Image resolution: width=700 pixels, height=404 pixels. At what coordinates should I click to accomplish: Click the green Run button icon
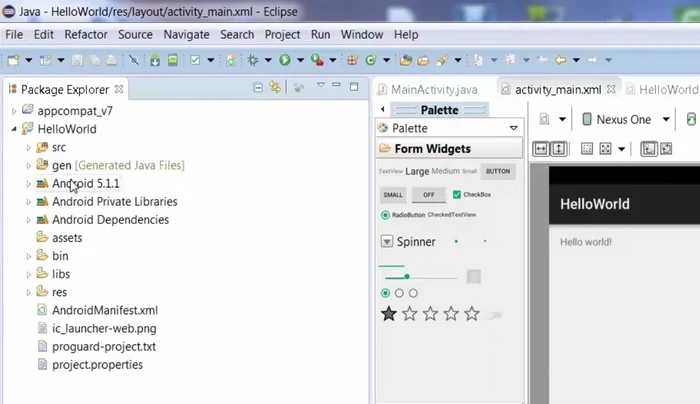coord(285,60)
